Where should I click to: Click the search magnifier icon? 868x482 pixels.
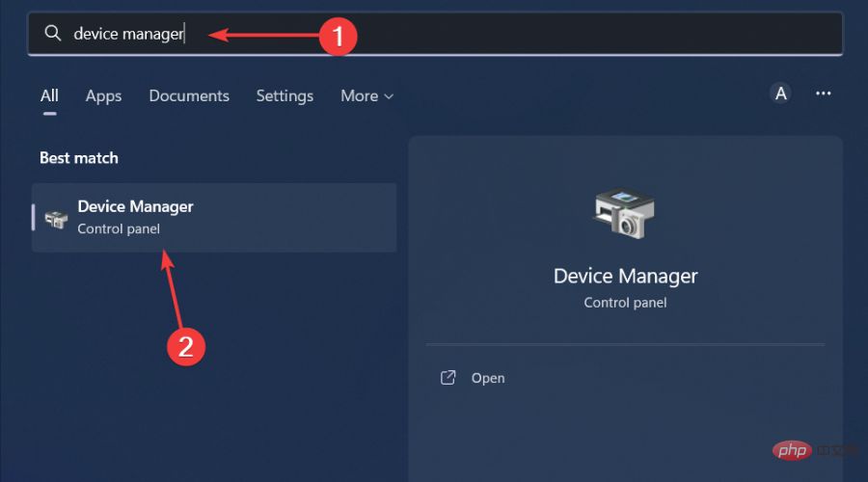53,34
